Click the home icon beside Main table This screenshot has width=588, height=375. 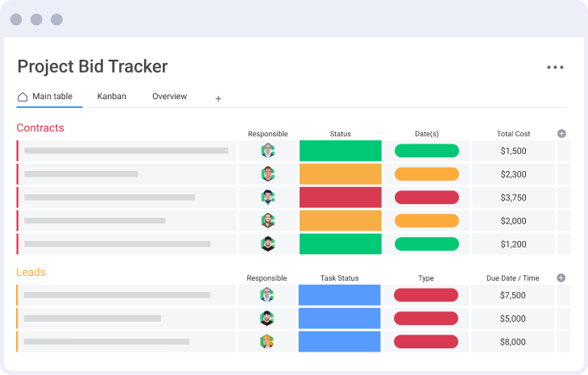(23, 97)
